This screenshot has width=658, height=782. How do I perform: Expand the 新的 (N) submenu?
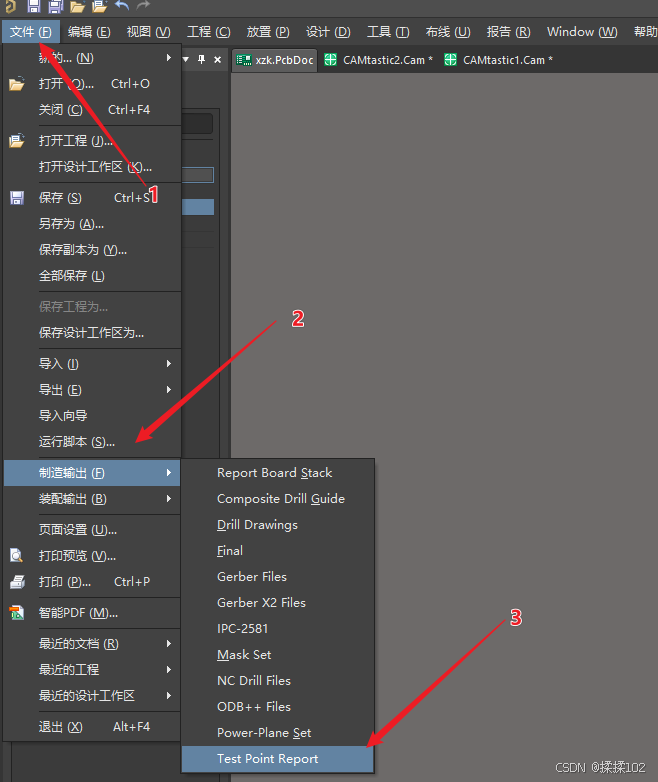(x=92, y=58)
